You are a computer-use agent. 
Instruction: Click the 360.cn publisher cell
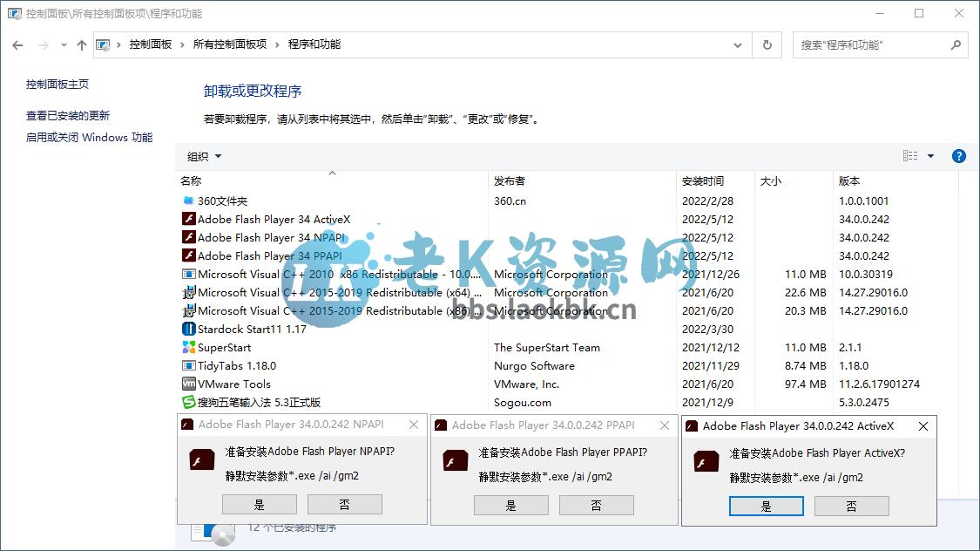click(510, 201)
